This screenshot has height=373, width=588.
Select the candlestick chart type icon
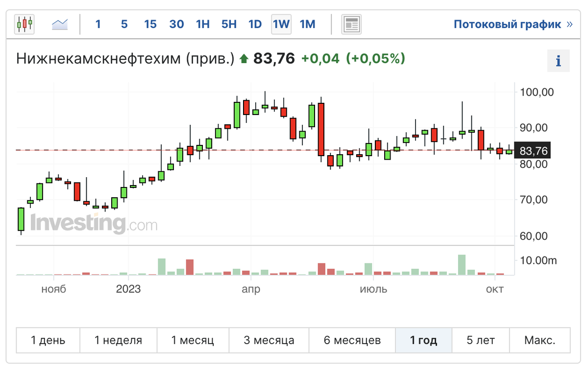point(24,24)
